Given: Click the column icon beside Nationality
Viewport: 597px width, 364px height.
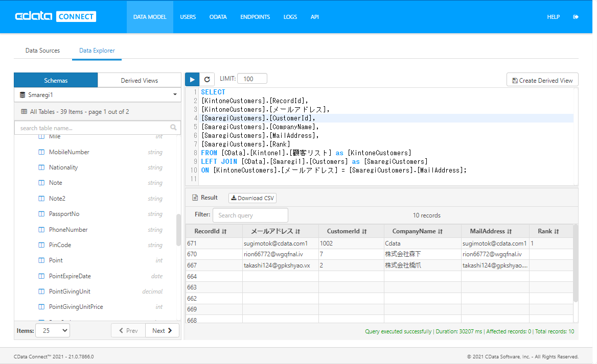Looking at the screenshot, I should (x=41, y=167).
